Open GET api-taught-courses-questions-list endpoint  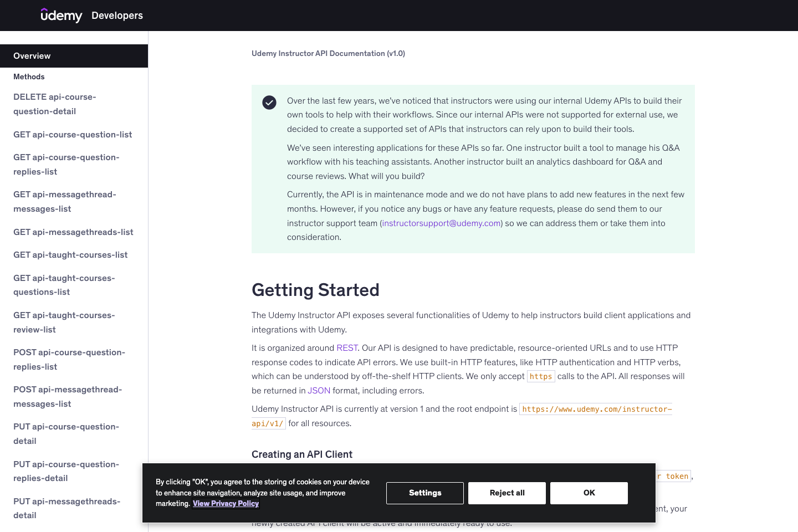point(64,285)
